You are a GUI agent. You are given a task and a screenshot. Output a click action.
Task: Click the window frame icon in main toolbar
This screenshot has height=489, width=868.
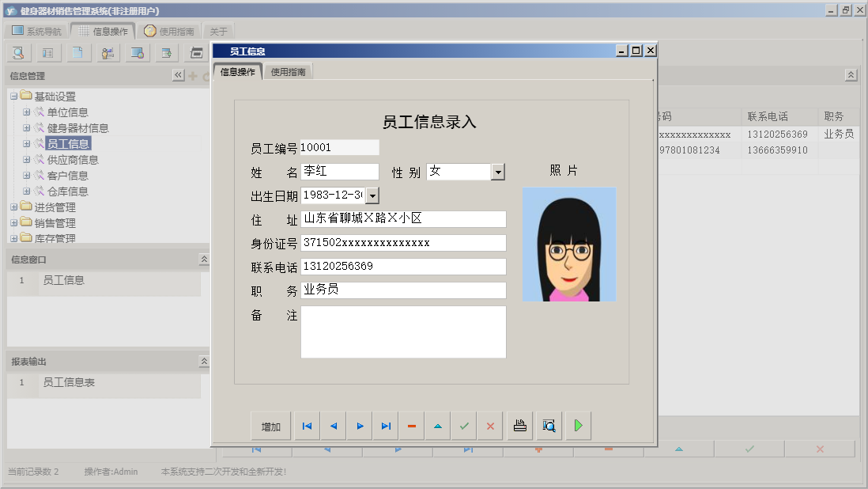click(x=197, y=53)
